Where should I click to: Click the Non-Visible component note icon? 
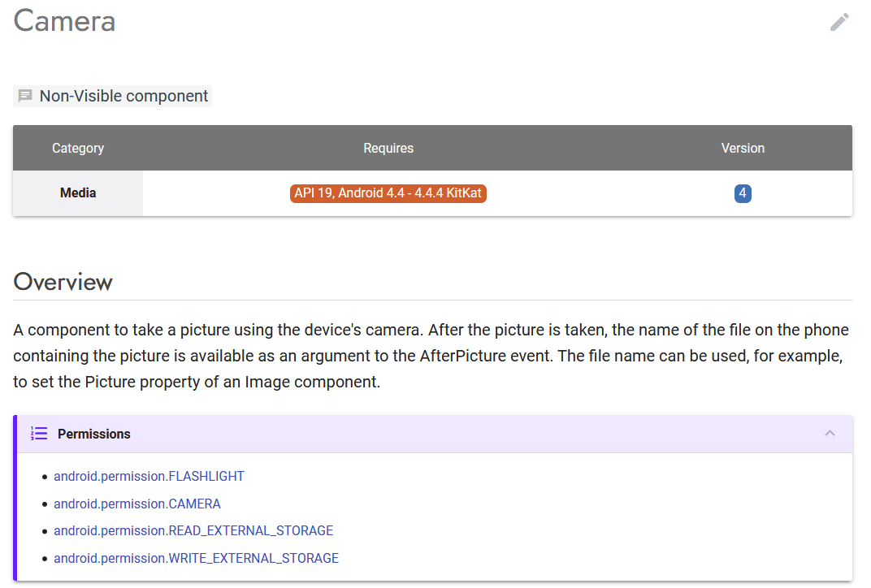click(x=25, y=96)
